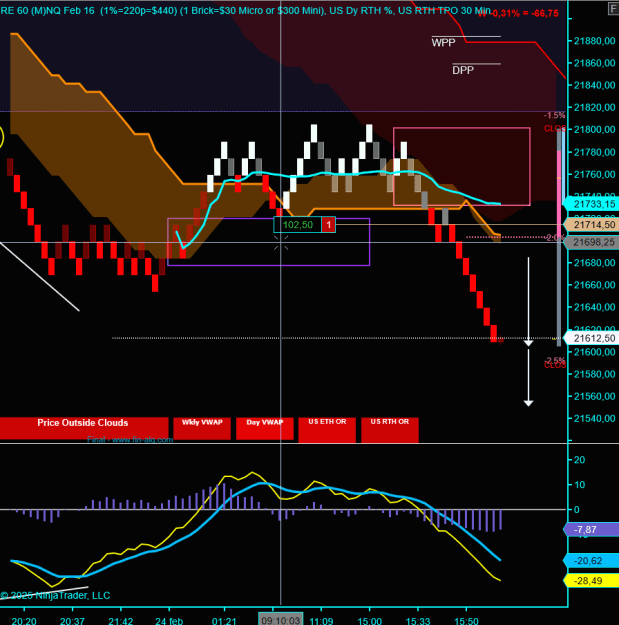Screen dimensions: 619x625
Task: Open the www.fin-alg.com link
Action: coord(142,440)
